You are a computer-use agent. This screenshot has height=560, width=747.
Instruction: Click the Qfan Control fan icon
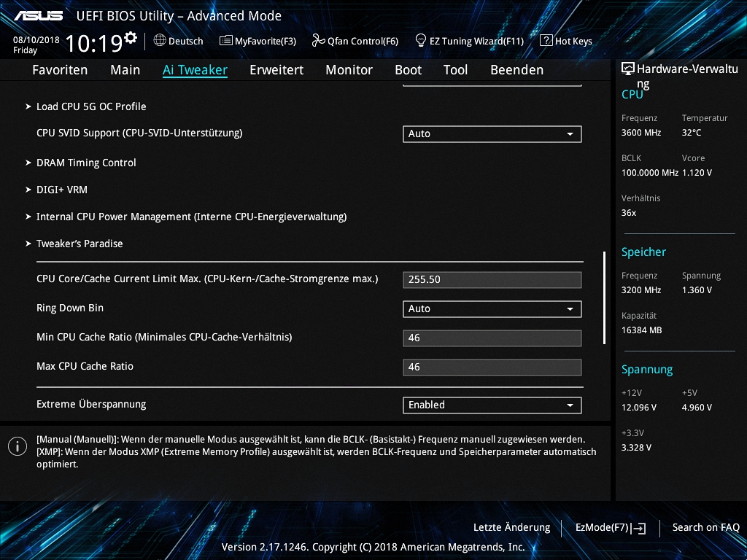(x=318, y=41)
